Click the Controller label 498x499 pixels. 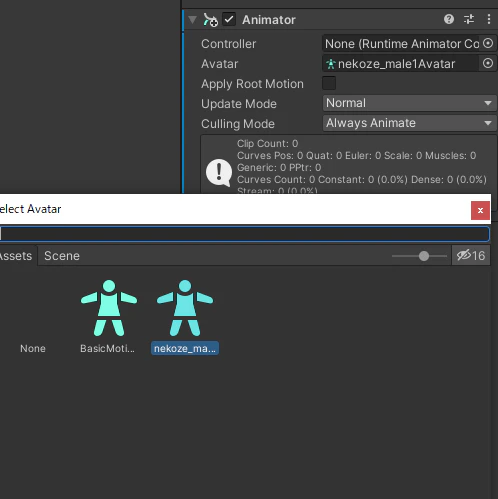coord(229,44)
